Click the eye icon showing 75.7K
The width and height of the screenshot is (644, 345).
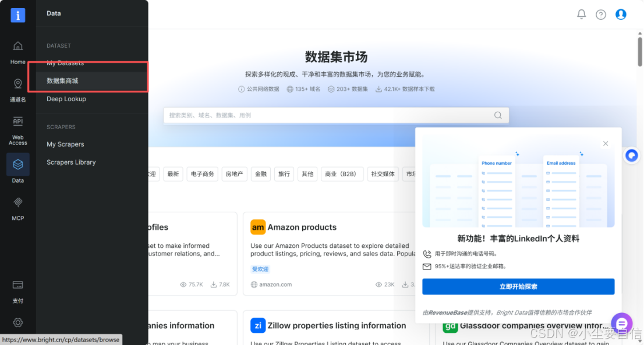[183, 284]
